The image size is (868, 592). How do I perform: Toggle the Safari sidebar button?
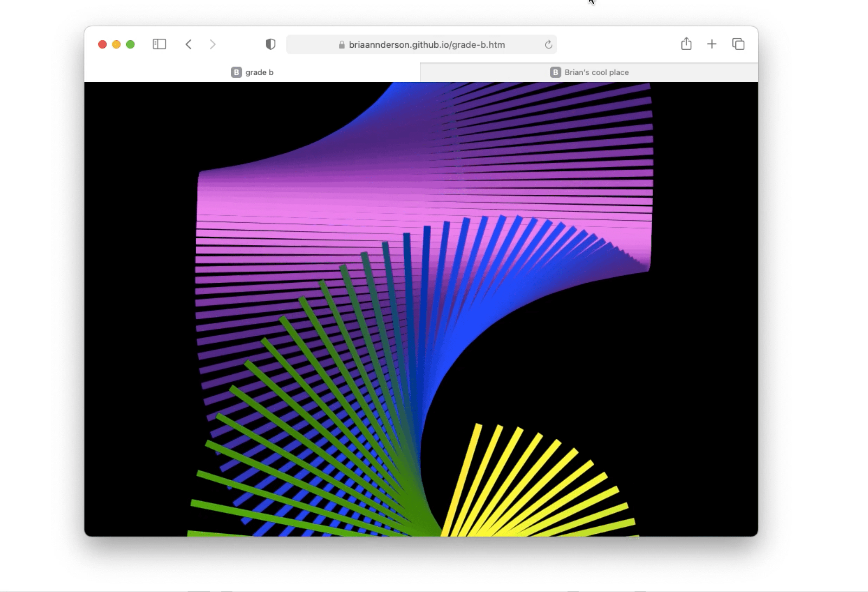coord(159,44)
